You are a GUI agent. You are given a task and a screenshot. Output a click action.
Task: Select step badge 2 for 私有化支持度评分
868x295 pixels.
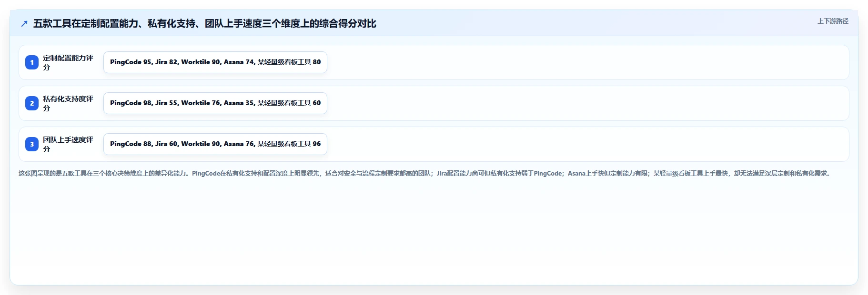tap(32, 103)
